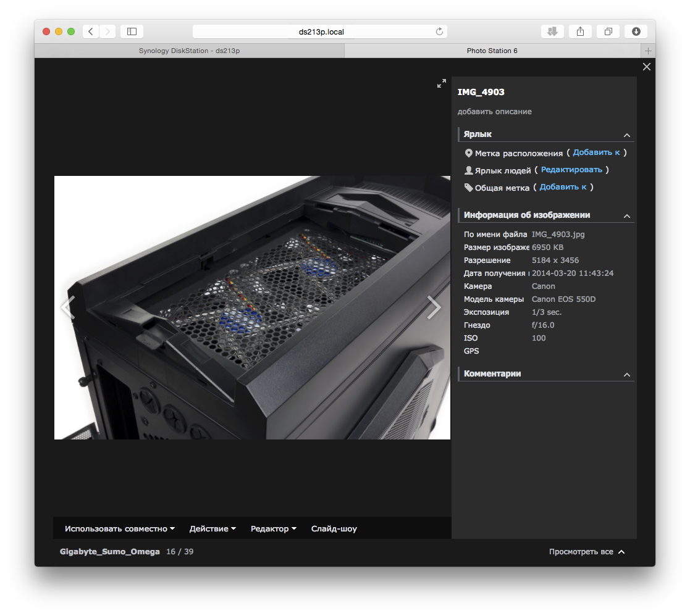The height and width of the screenshot is (616, 690).
Task: Click the file size 6950 KB
Action: (547, 247)
